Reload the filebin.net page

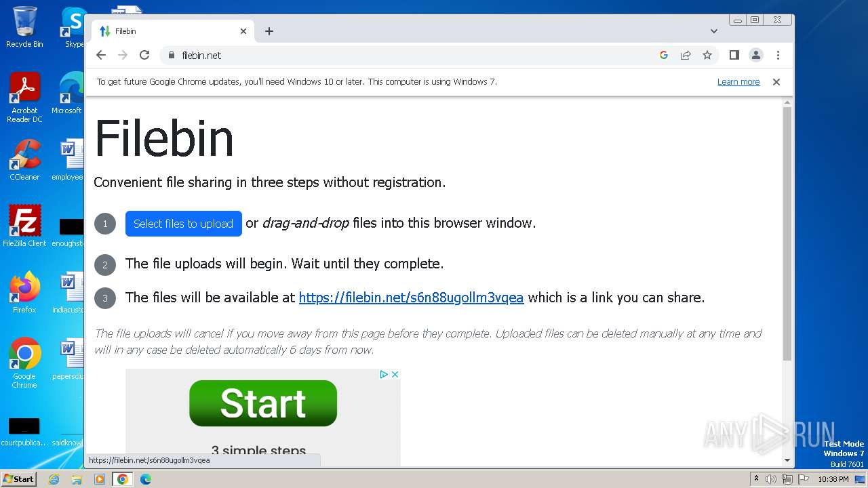click(144, 56)
